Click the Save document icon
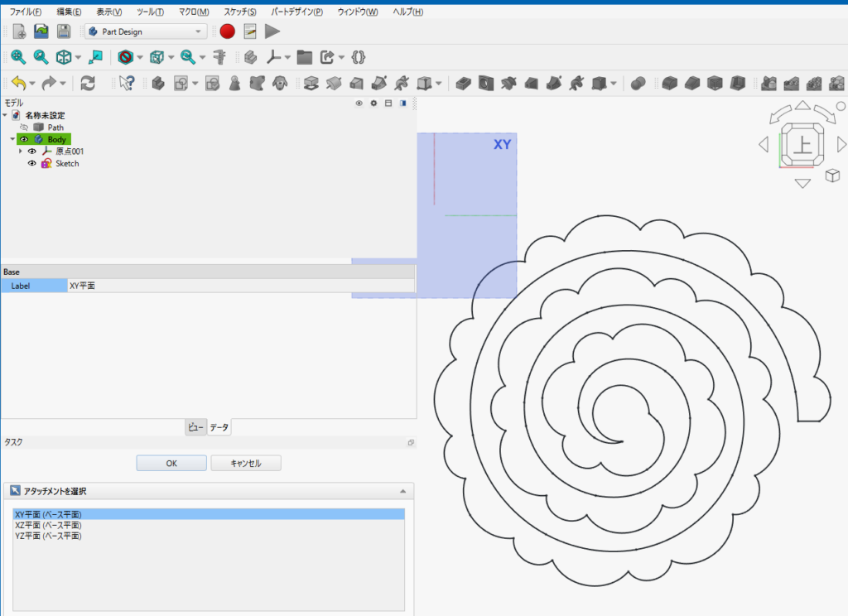 coord(64,31)
